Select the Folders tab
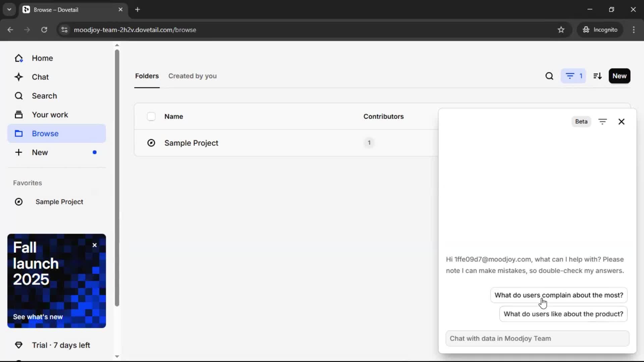The height and width of the screenshot is (362, 644). tap(147, 76)
